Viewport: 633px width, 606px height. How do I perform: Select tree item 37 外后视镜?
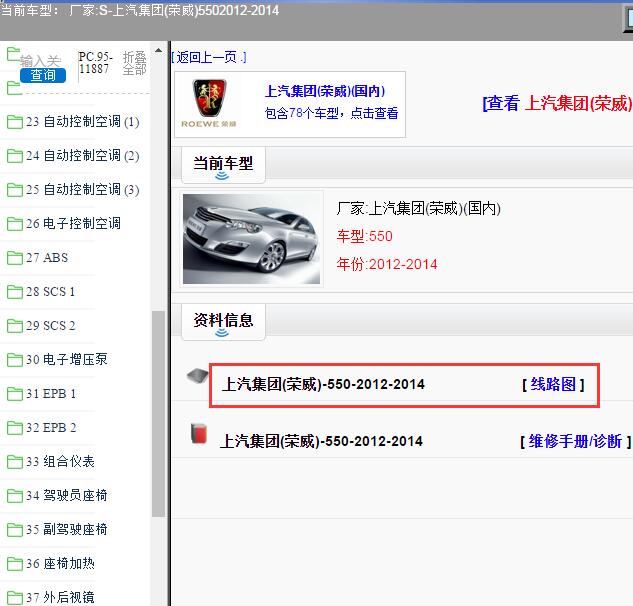(60, 597)
